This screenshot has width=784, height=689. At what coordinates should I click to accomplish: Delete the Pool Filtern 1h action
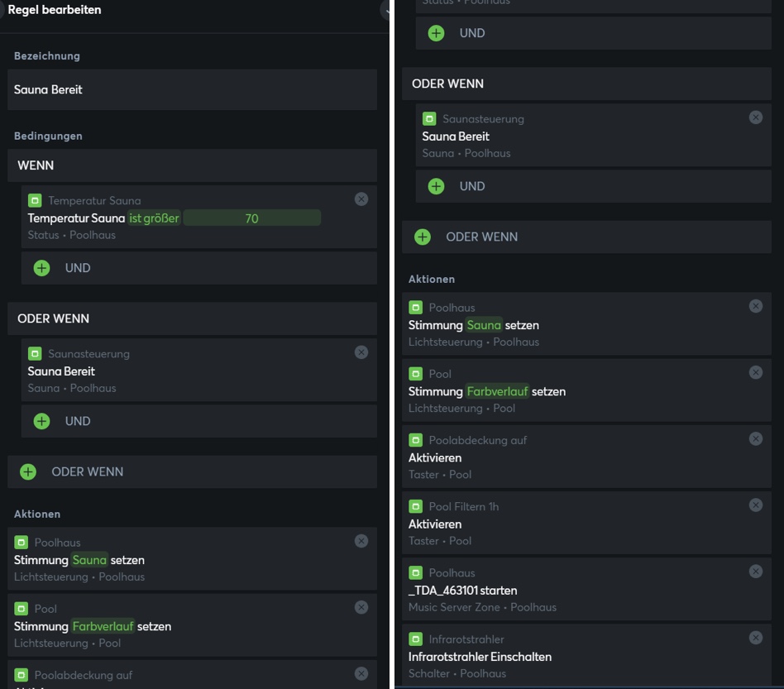pos(755,505)
